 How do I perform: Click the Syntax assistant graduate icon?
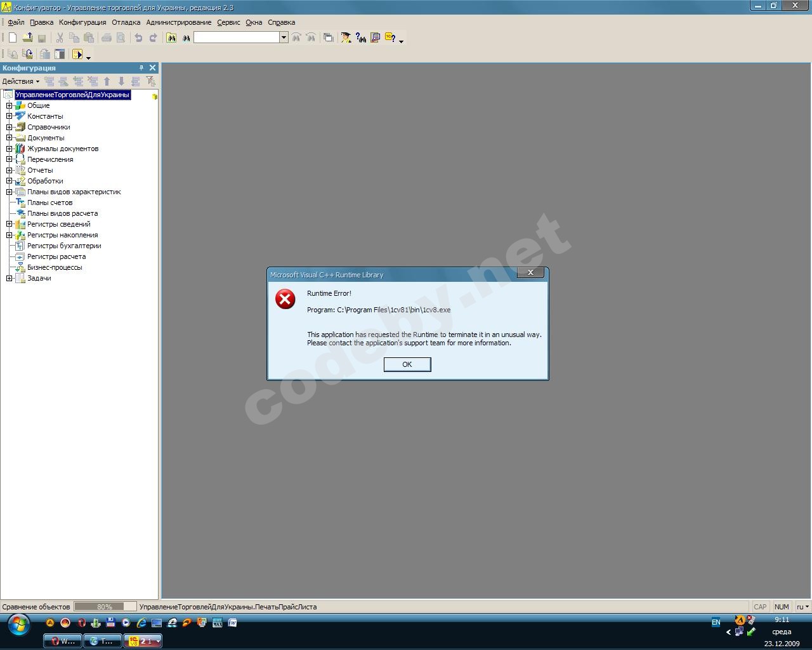tap(346, 38)
